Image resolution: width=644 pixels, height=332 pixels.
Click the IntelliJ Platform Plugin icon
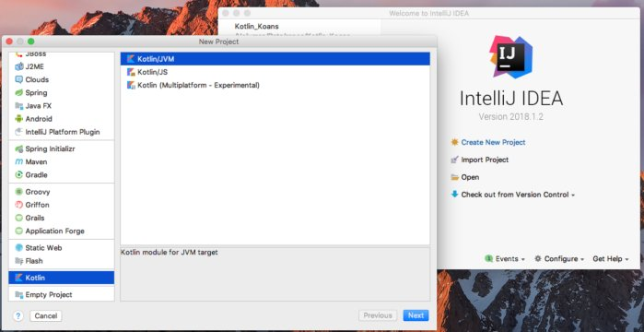(x=19, y=132)
